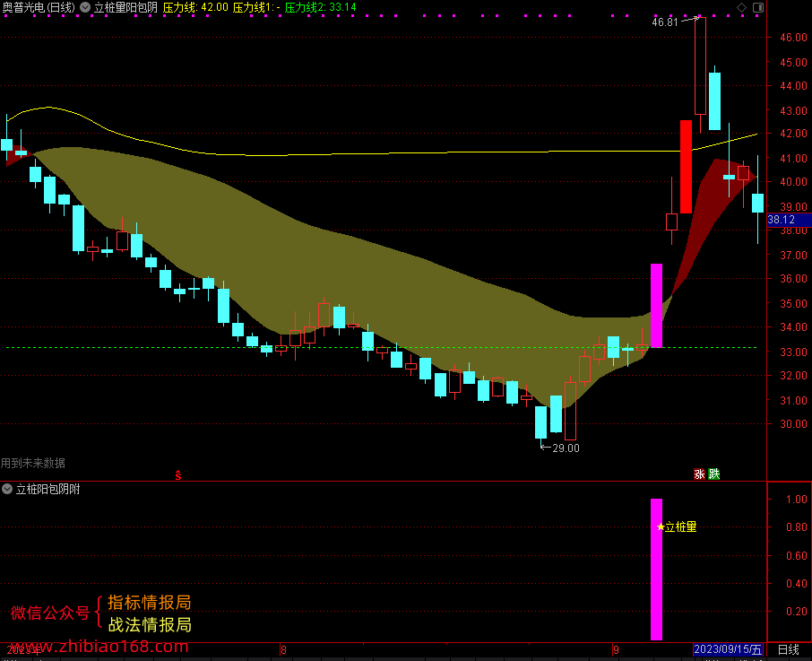Click the date label 2023/09/15/五
This screenshot has width=812, height=661.
click(728, 649)
